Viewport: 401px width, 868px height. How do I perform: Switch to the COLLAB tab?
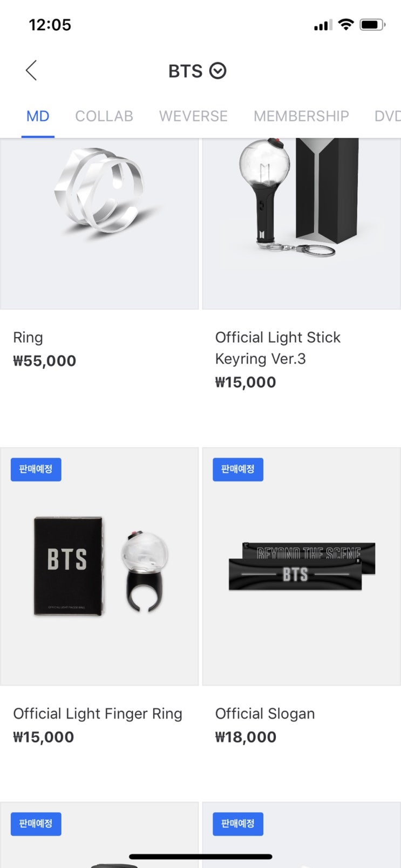coord(104,116)
